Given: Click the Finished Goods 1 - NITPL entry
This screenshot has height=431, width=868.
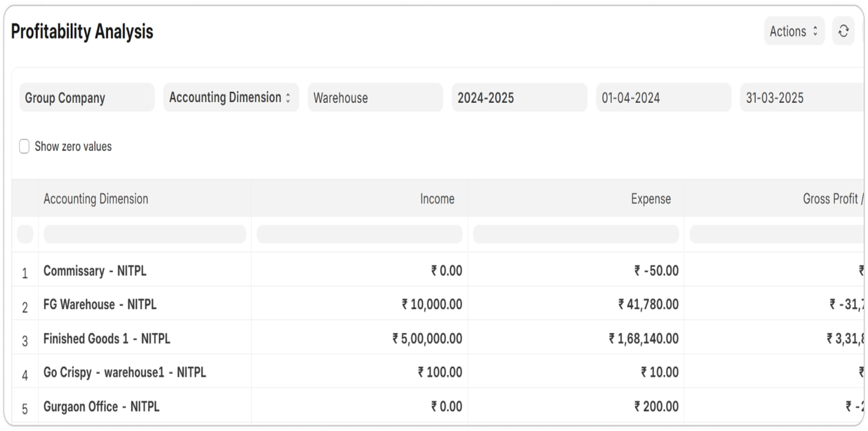Looking at the screenshot, I should click(x=107, y=339).
